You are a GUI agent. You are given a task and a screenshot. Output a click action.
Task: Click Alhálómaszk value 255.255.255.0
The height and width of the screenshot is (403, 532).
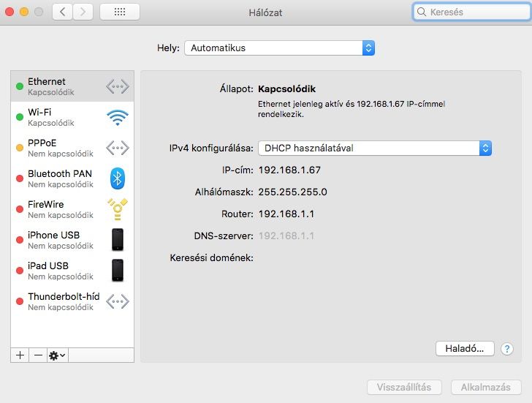tap(292, 192)
